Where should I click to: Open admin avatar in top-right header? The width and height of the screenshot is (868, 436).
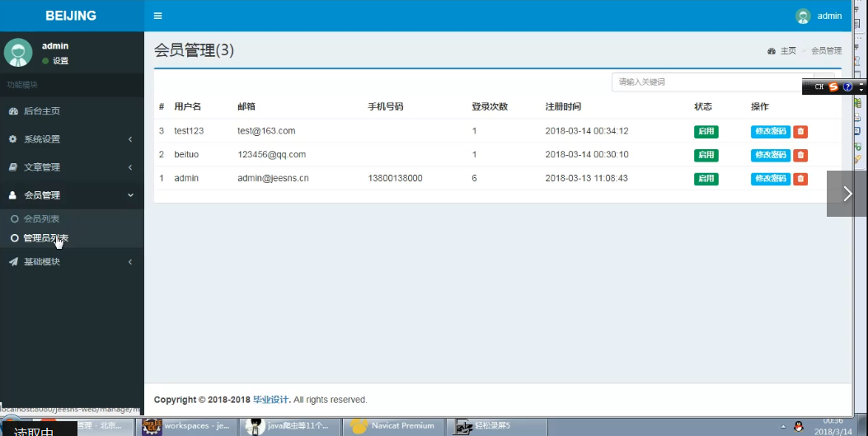click(x=803, y=16)
